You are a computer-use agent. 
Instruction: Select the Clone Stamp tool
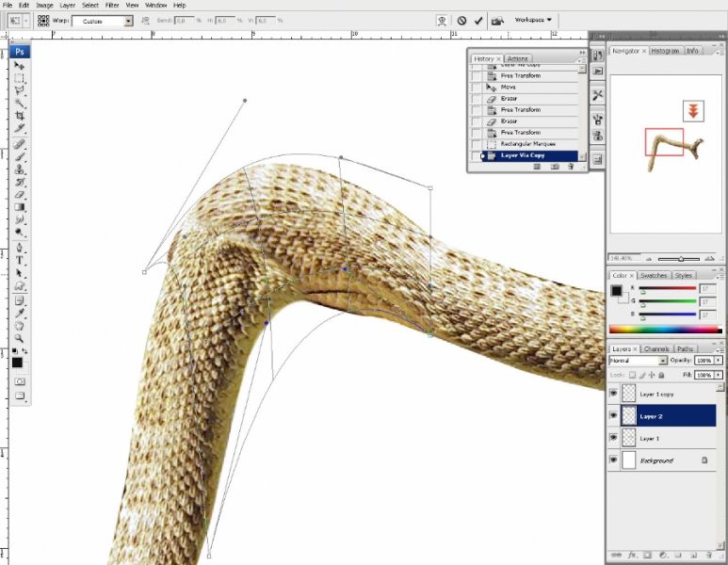[x=19, y=169]
